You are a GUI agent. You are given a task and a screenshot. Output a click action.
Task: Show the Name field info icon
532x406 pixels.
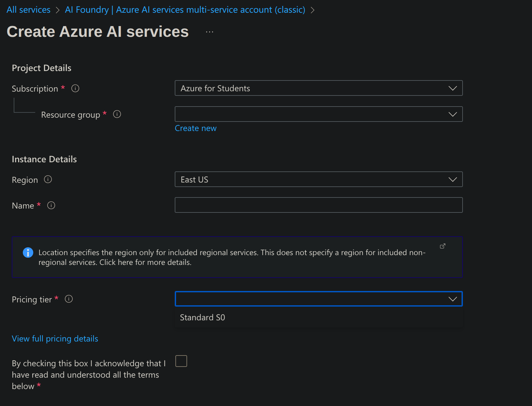(x=51, y=205)
